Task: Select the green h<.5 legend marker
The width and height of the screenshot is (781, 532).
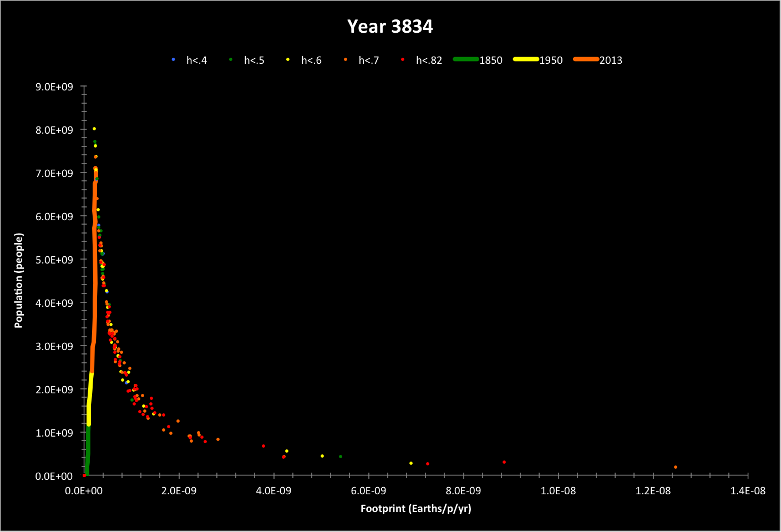Action: pyautogui.click(x=231, y=59)
